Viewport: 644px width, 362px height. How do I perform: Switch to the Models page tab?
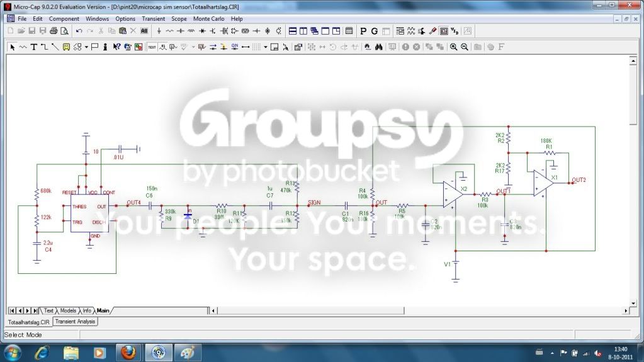pyautogui.click(x=68, y=310)
